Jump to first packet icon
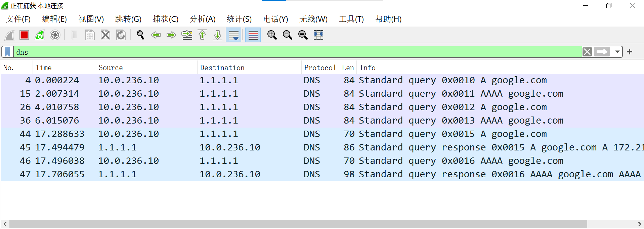The height and width of the screenshot is (229, 644). click(202, 35)
